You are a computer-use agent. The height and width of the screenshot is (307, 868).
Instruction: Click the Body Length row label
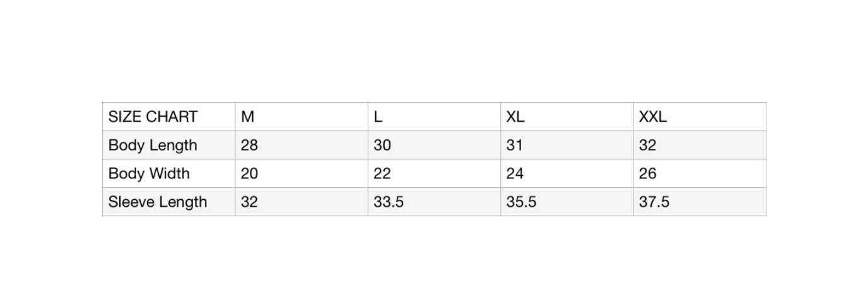point(153,145)
